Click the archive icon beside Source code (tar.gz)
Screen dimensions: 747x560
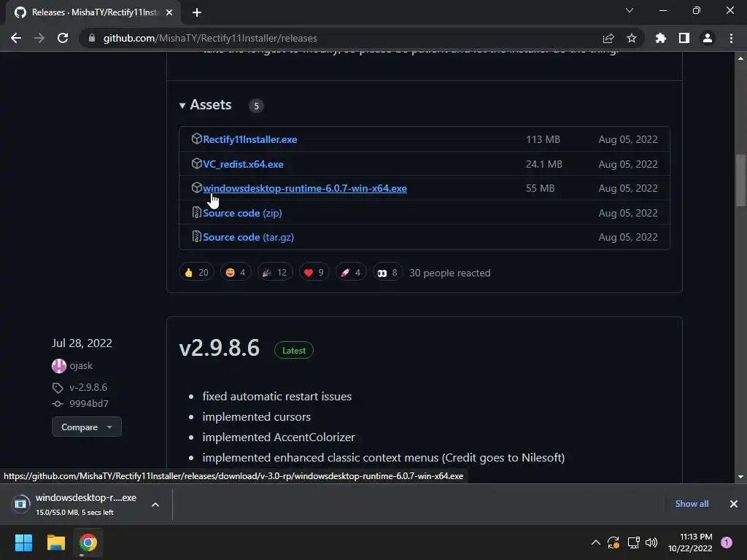[196, 236]
